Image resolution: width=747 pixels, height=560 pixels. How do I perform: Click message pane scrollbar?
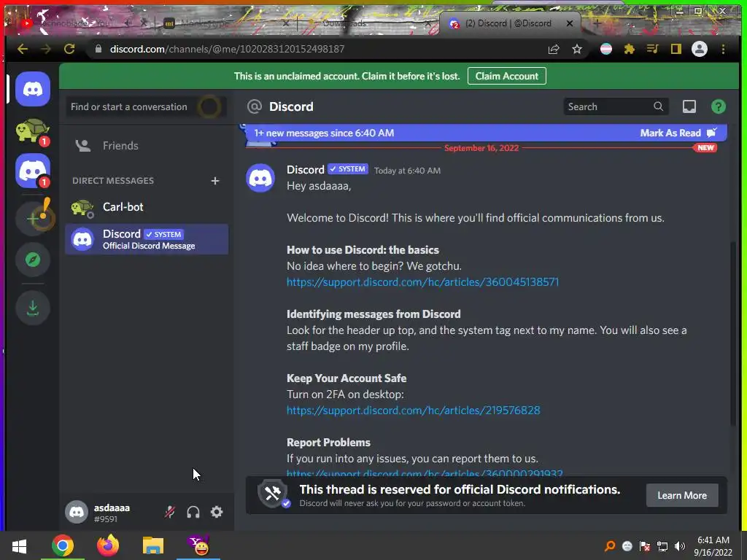point(733,333)
